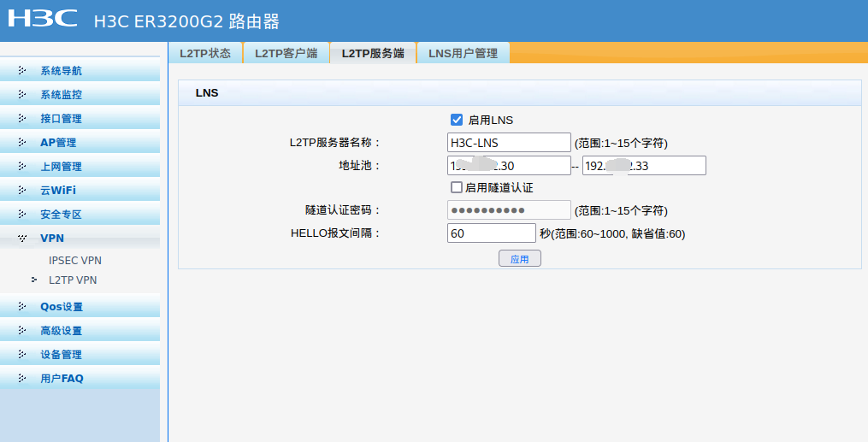
Task: Expand the 系统导航 menu arrow icon
Action: coord(22,70)
